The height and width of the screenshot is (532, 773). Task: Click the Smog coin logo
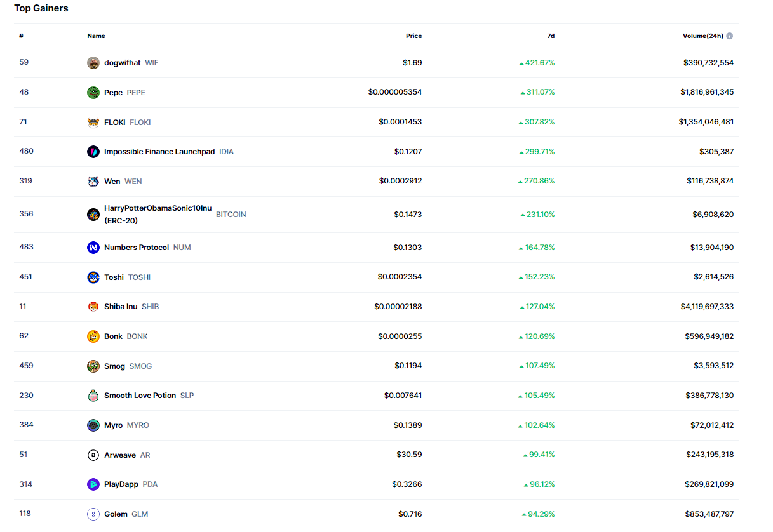93,366
